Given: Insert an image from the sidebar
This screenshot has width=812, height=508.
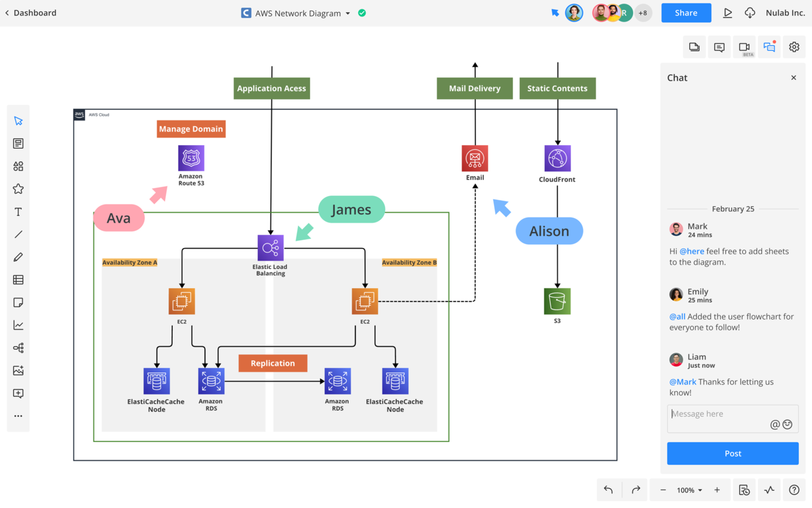Looking at the screenshot, I should click(18, 371).
